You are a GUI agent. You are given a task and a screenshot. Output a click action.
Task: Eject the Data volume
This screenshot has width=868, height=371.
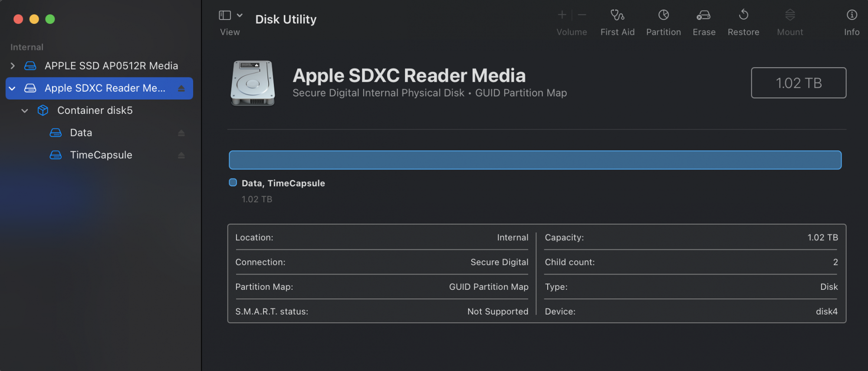click(181, 133)
